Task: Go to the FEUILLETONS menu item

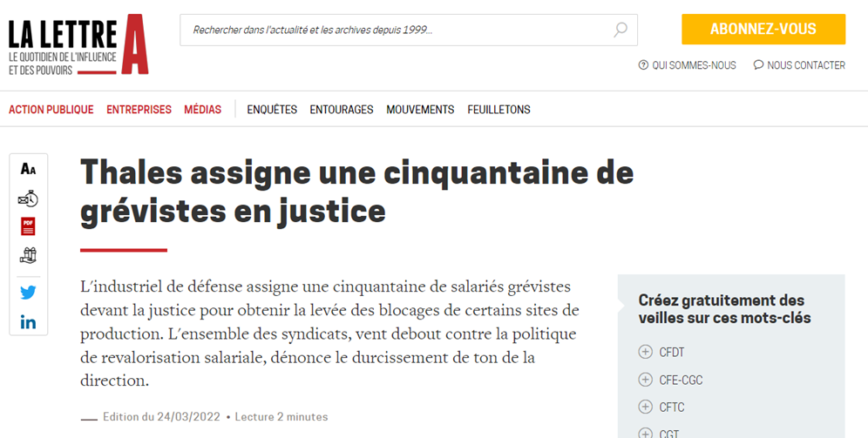Action: pyautogui.click(x=498, y=110)
